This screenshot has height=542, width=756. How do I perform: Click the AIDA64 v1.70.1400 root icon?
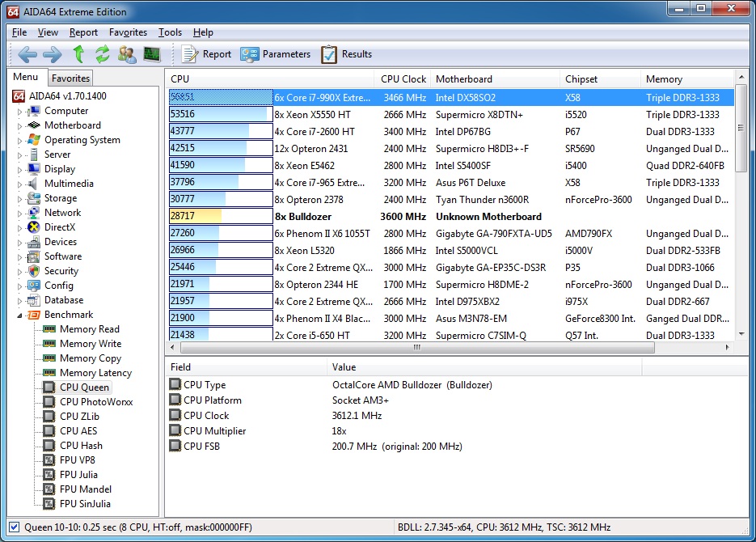19,96
